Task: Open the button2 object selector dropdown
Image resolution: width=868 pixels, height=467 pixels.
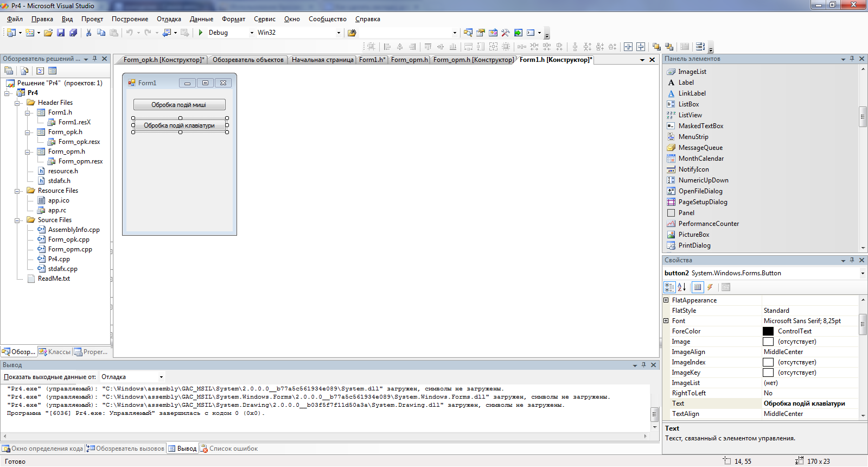Action: tap(863, 273)
